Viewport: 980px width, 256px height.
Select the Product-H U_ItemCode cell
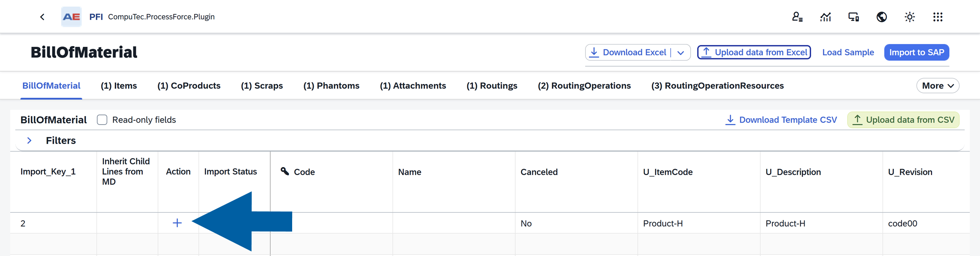coord(699,223)
